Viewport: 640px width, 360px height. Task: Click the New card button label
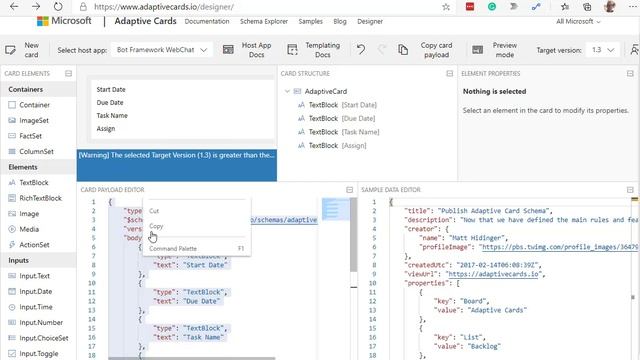(31, 50)
